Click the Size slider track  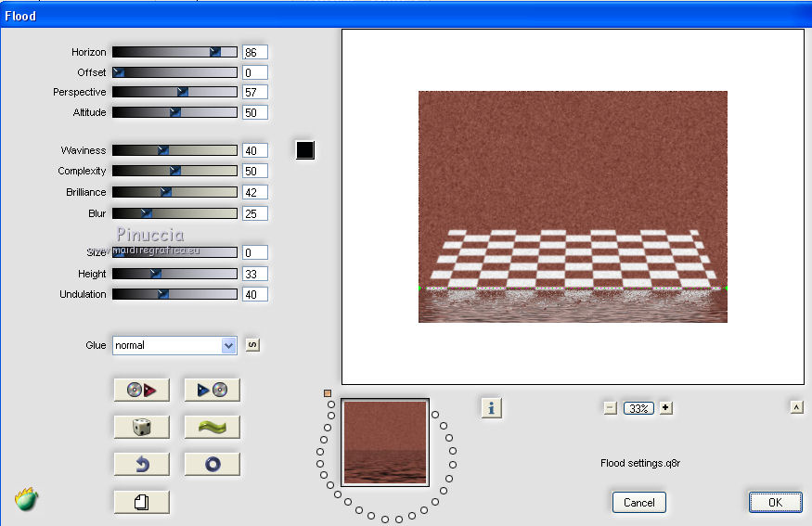[174, 252]
